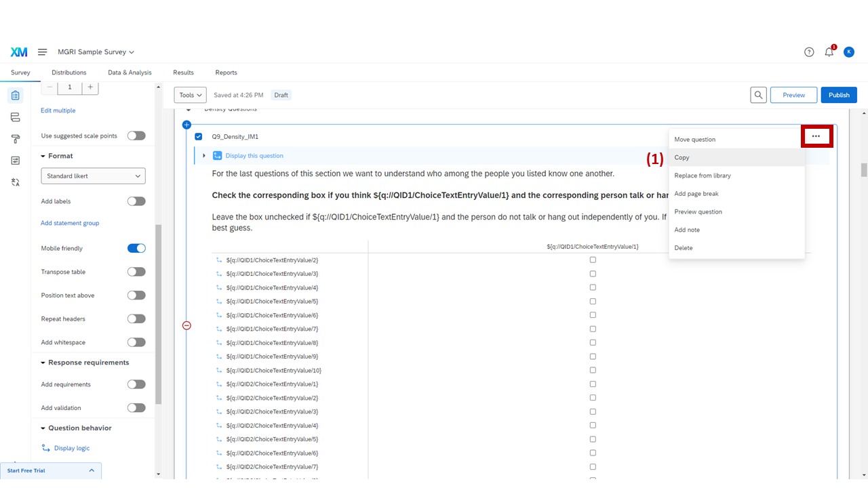Image resolution: width=868 pixels, height=488 pixels.
Task: Open the help question mark icon
Action: coord(808,52)
